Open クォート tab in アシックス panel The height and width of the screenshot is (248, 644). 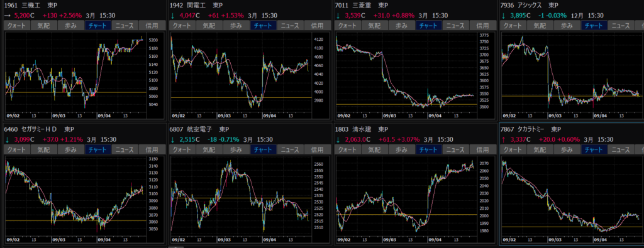coord(513,25)
